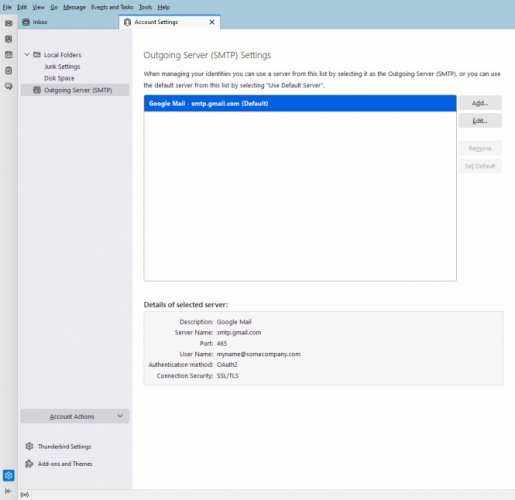
Task: Click the user name myname@somecompany.com
Action: [259, 354]
